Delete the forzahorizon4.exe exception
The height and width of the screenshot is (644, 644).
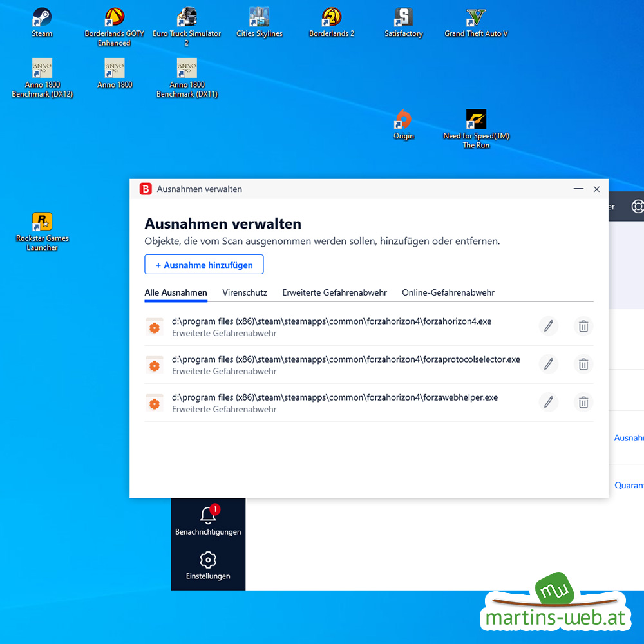pyautogui.click(x=583, y=327)
